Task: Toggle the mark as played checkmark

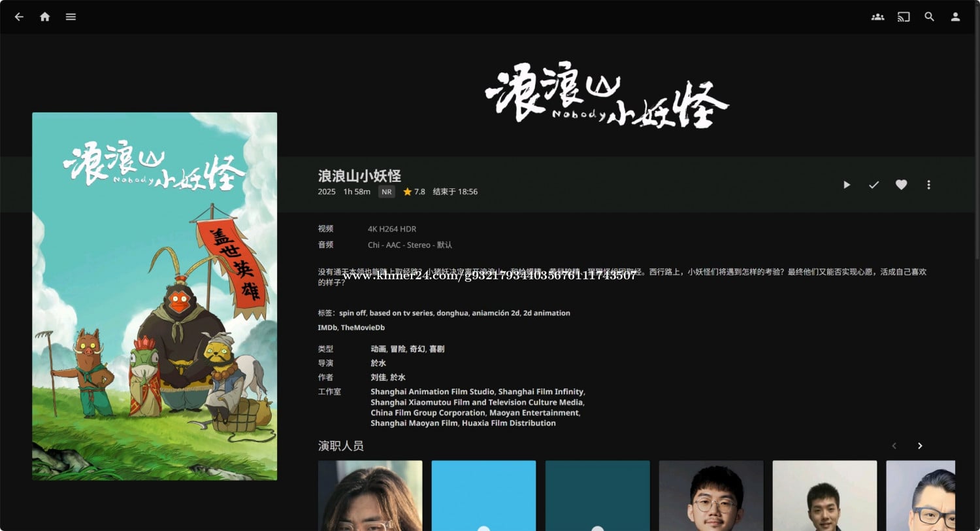Action: (874, 185)
